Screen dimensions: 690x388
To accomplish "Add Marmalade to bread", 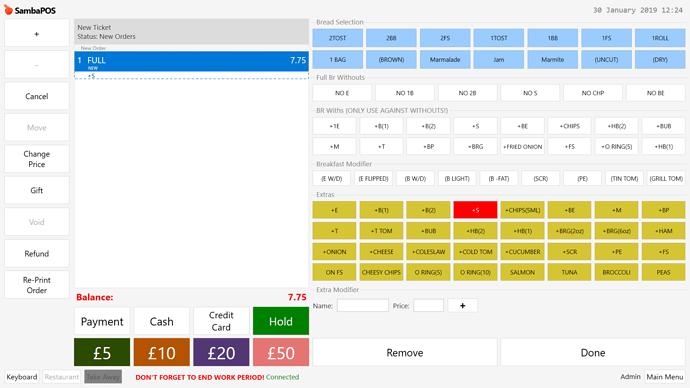I will (x=445, y=59).
